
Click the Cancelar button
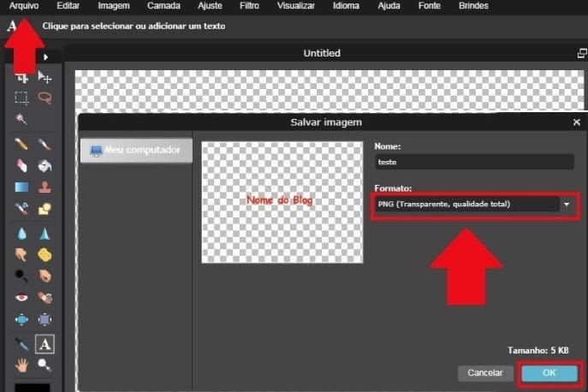(x=485, y=373)
